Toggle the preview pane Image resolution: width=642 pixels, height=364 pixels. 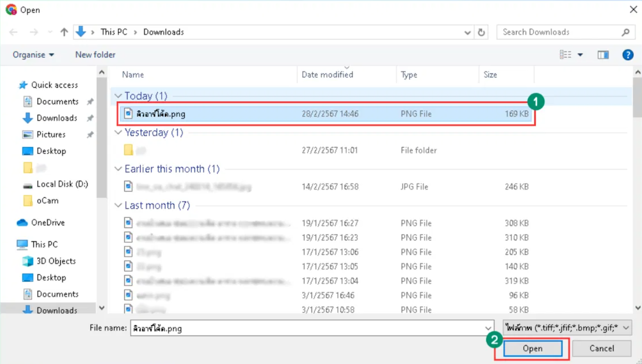point(603,55)
